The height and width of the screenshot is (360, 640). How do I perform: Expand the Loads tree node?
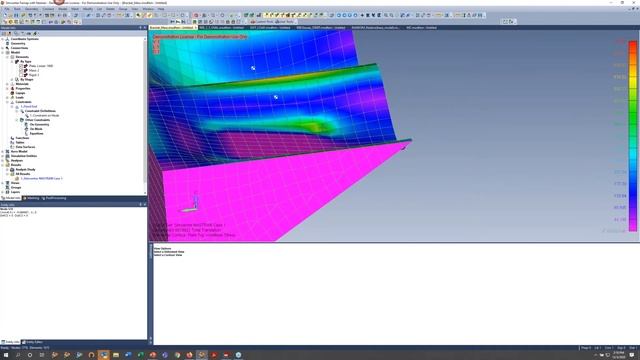7,97
